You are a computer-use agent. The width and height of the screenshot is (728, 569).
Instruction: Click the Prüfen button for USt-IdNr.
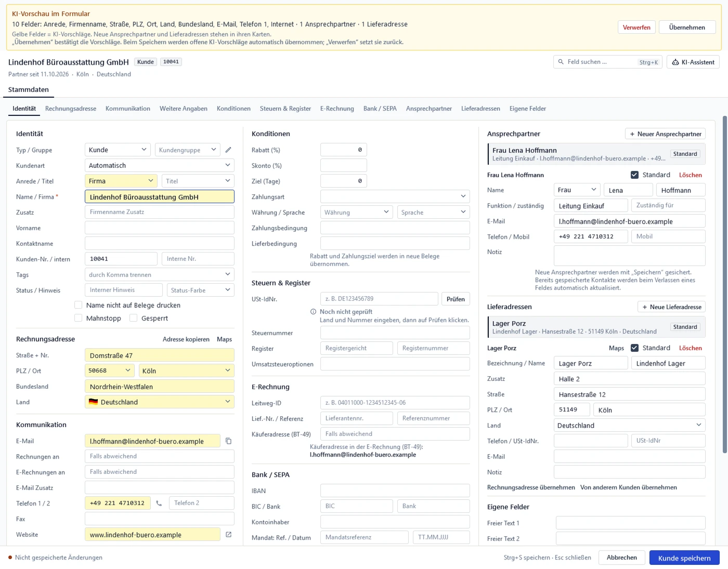(456, 299)
